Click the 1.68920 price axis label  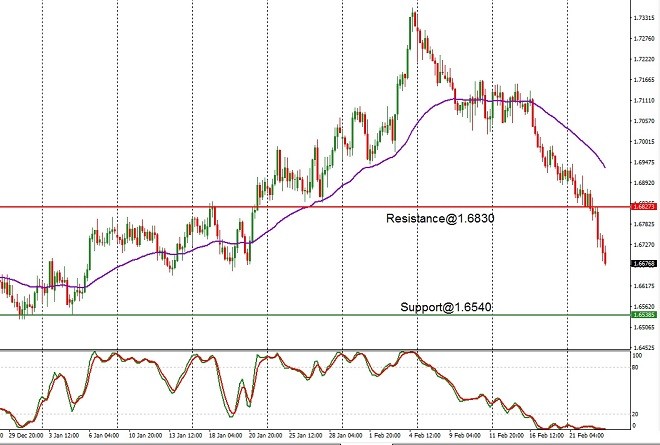click(x=644, y=183)
